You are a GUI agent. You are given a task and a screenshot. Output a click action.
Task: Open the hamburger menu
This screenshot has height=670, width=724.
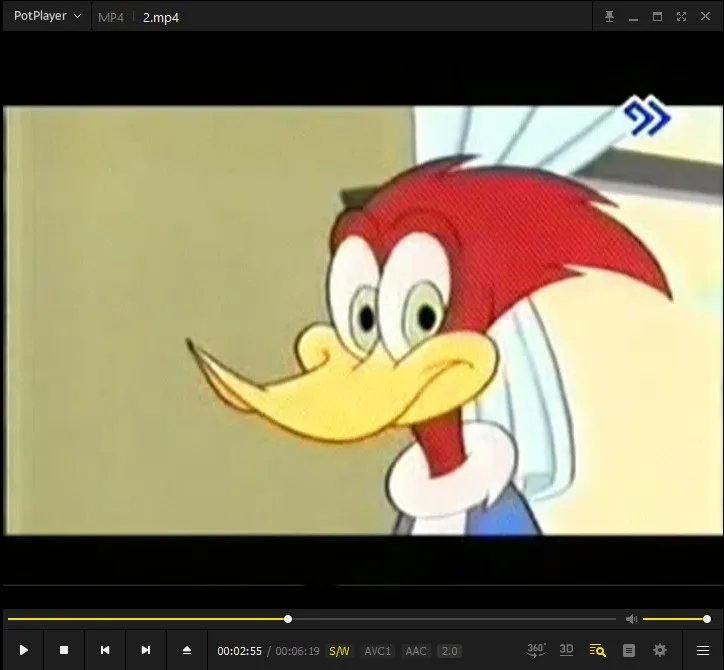click(x=703, y=650)
